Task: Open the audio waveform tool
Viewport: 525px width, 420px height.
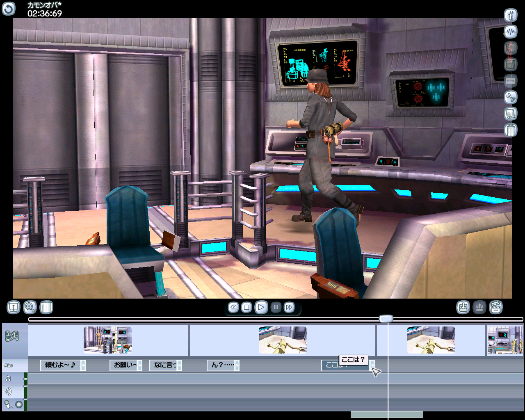Action: click(511, 32)
